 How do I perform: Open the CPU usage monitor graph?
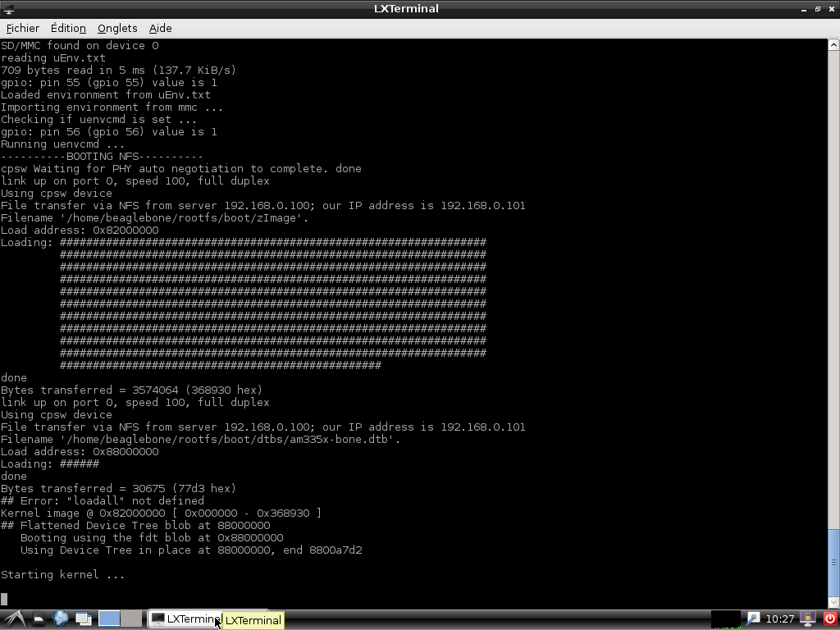726,619
